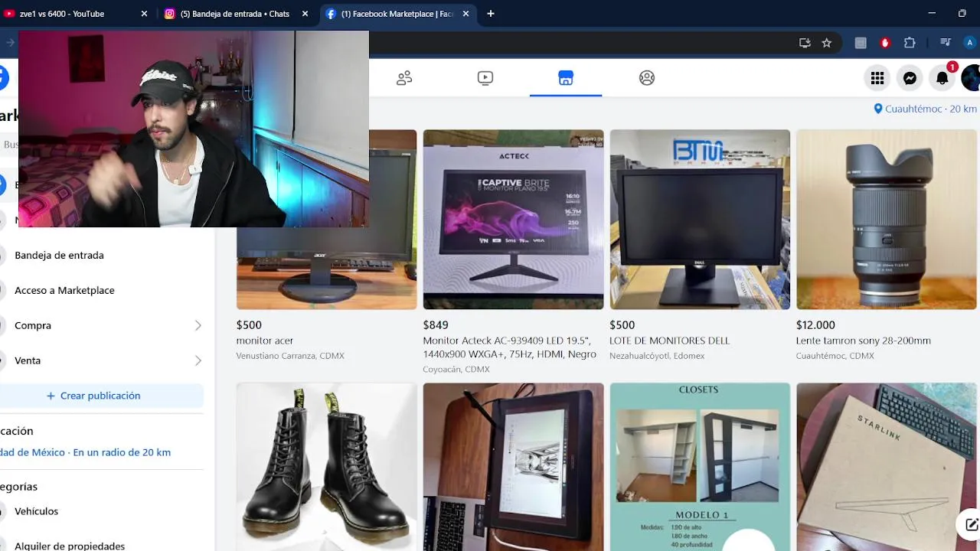Click Cuauhtémoc, CDMX listing location text
Viewport: 980px width, 551px height.
tap(835, 356)
